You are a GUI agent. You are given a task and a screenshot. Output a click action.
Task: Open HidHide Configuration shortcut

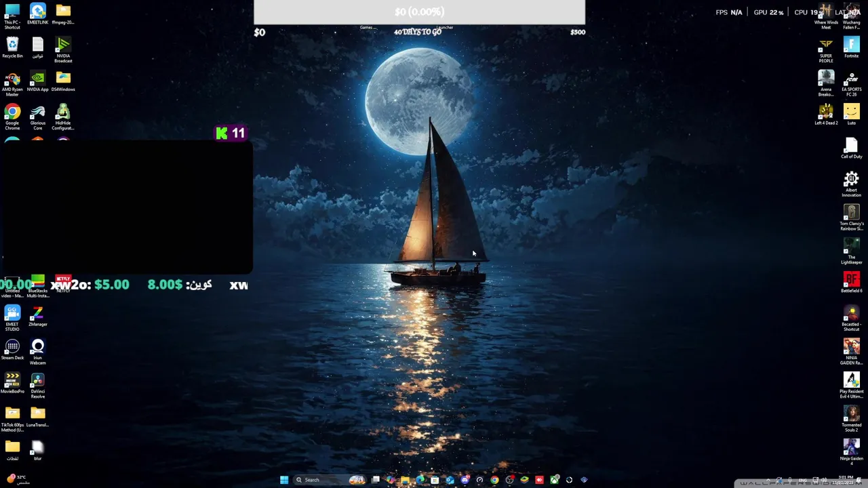[x=63, y=117]
